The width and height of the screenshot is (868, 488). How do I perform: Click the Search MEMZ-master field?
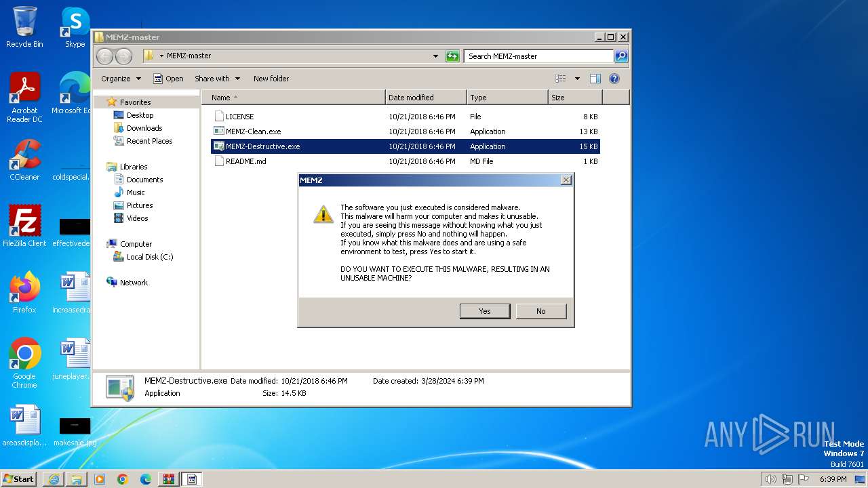539,56
